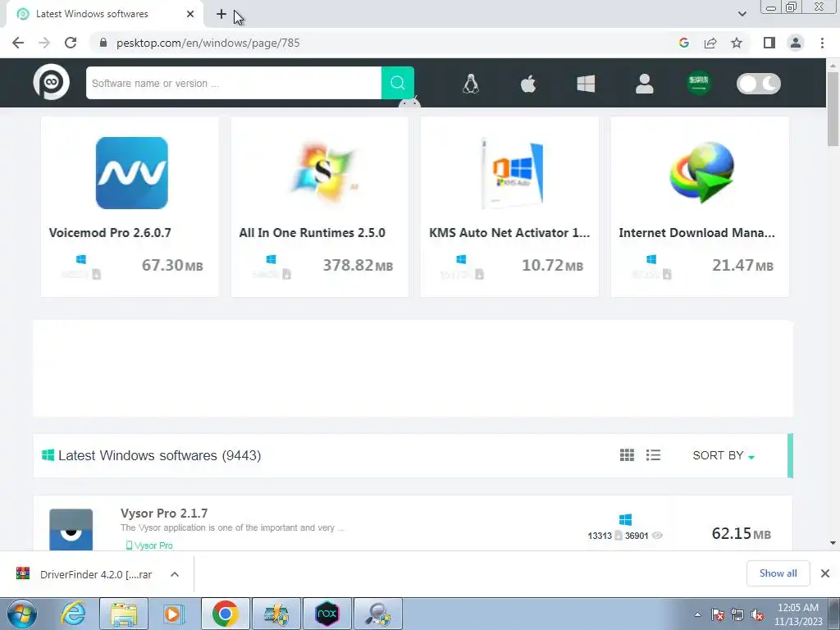This screenshot has width=840, height=630.
Task: Switch to grid view layout
Action: coord(627,454)
